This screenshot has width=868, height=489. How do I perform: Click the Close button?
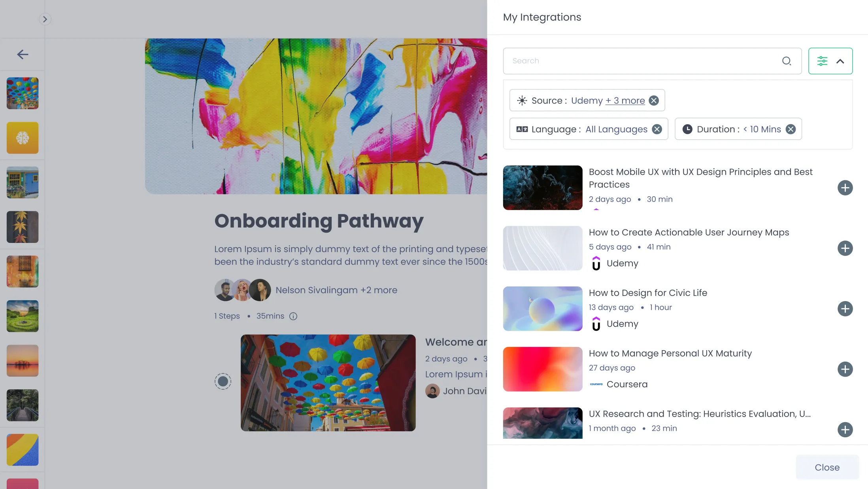coord(827,467)
